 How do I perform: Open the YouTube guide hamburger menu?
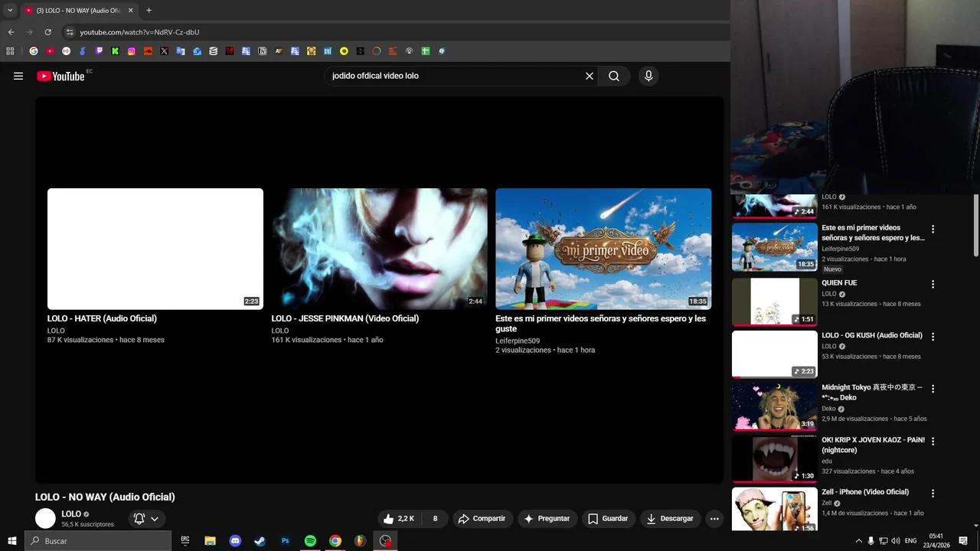coord(18,76)
